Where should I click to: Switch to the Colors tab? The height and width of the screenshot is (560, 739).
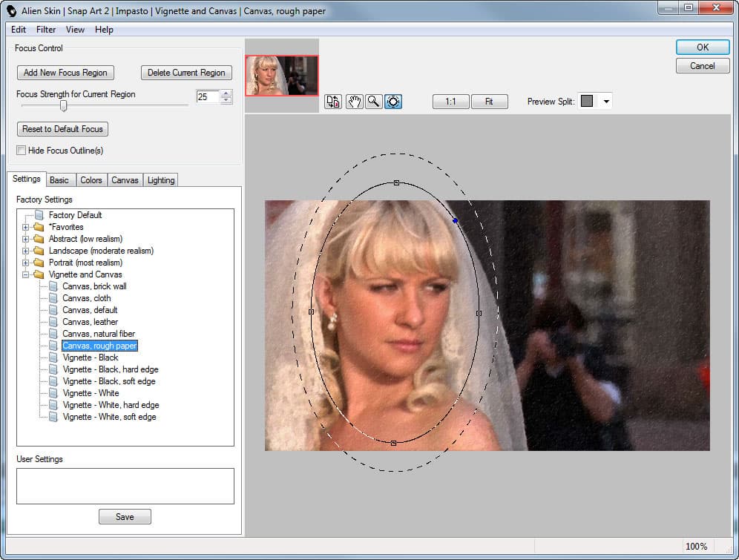click(91, 180)
